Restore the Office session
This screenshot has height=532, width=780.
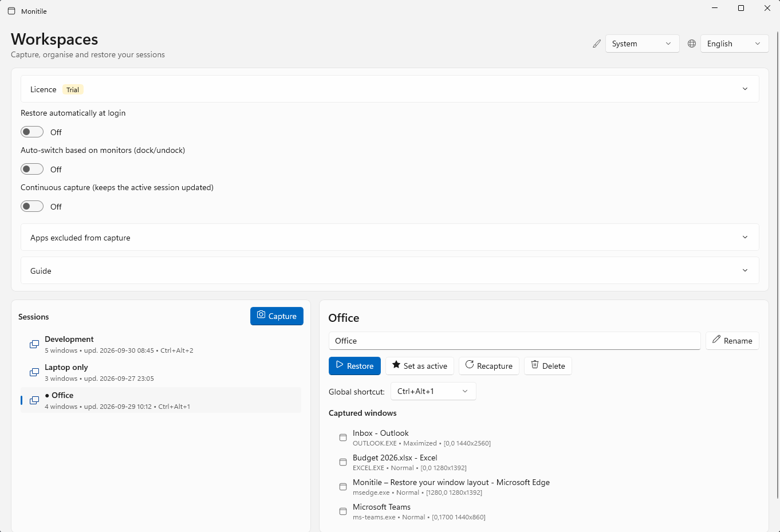(x=354, y=366)
